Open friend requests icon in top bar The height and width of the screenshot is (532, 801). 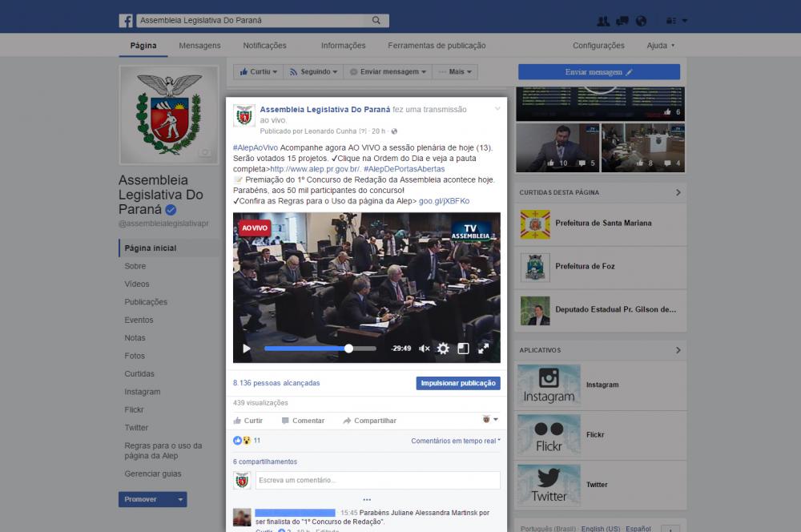[x=603, y=21]
